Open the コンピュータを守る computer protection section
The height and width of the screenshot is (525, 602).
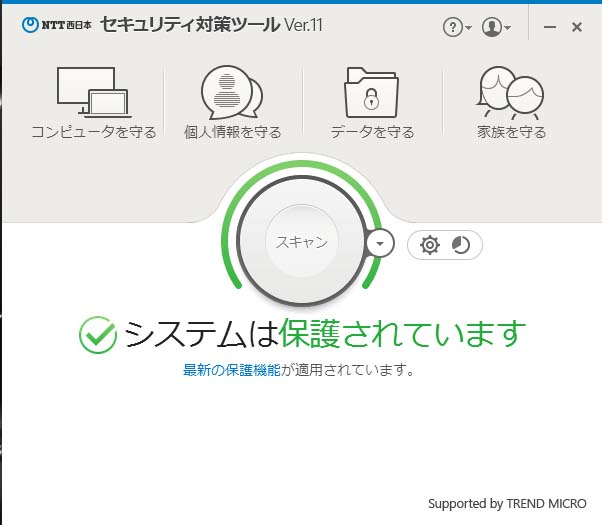94,103
